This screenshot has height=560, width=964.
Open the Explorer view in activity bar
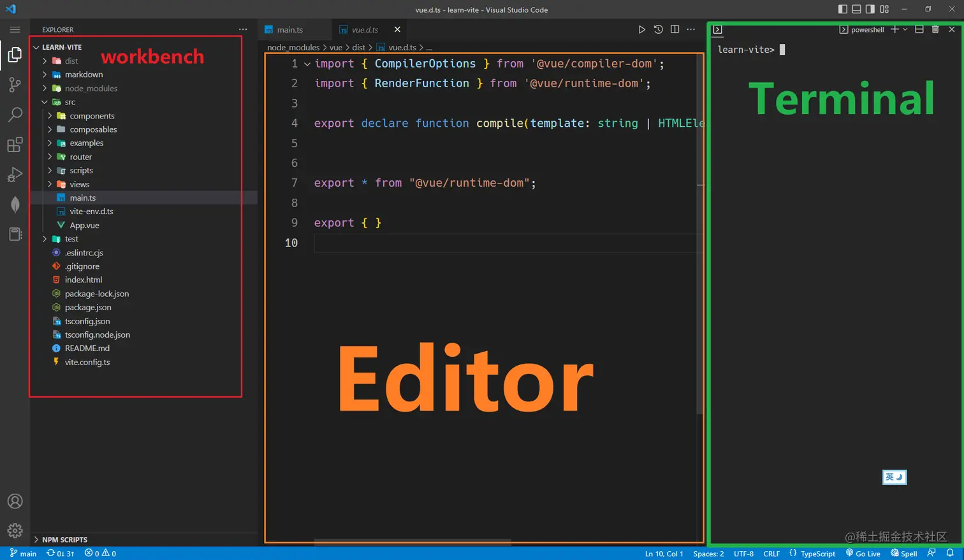[15, 55]
